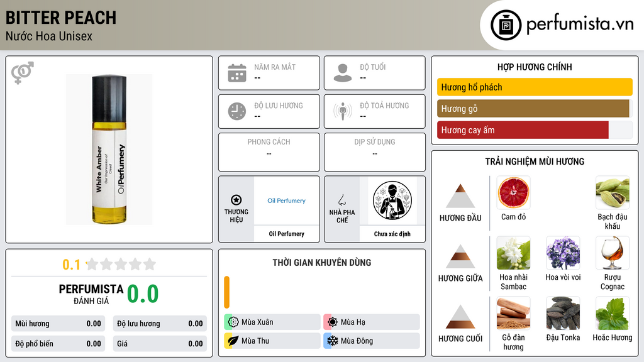
Task: Click the star badge Thương hiệu icon
Action: (x=236, y=200)
